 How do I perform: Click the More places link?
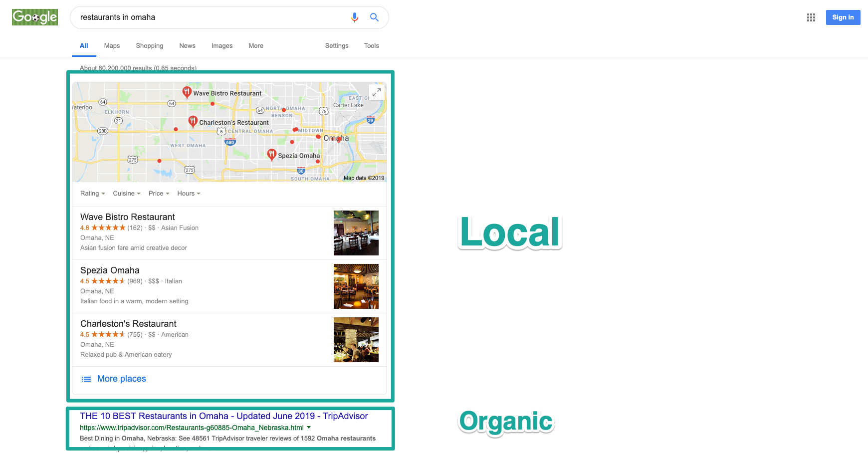(122, 379)
